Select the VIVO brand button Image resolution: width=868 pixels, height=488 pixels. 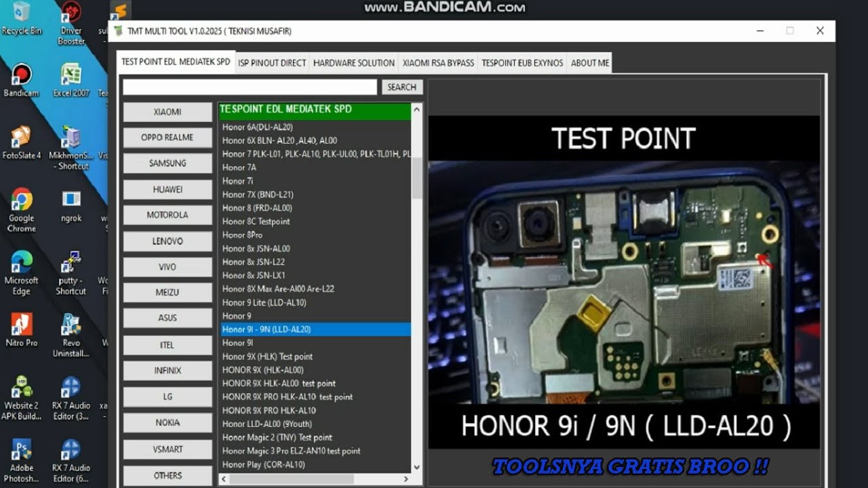[167, 267]
